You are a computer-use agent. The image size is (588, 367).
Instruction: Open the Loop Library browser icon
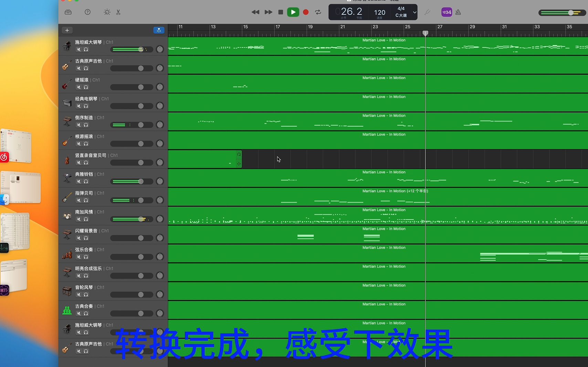(x=68, y=12)
